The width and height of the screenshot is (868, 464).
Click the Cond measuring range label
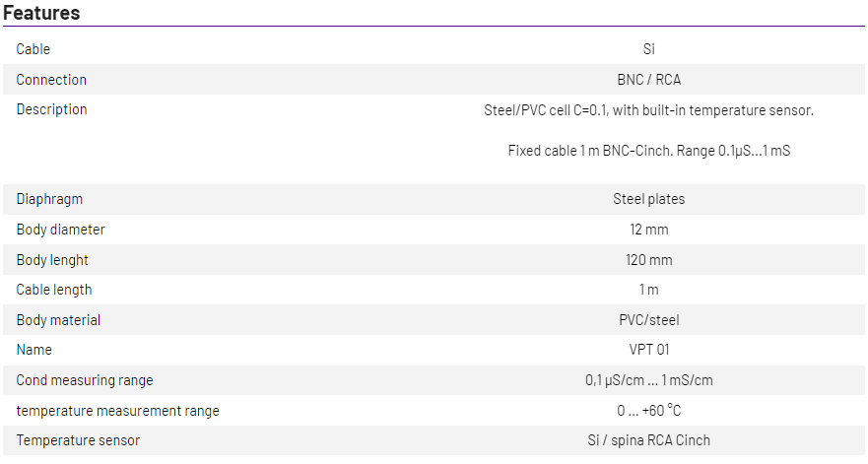pos(85,380)
